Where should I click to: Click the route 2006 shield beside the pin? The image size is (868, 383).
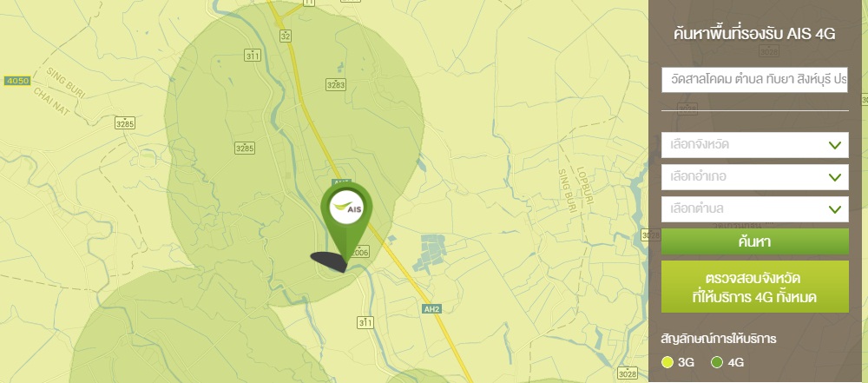[x=360, y=253]
